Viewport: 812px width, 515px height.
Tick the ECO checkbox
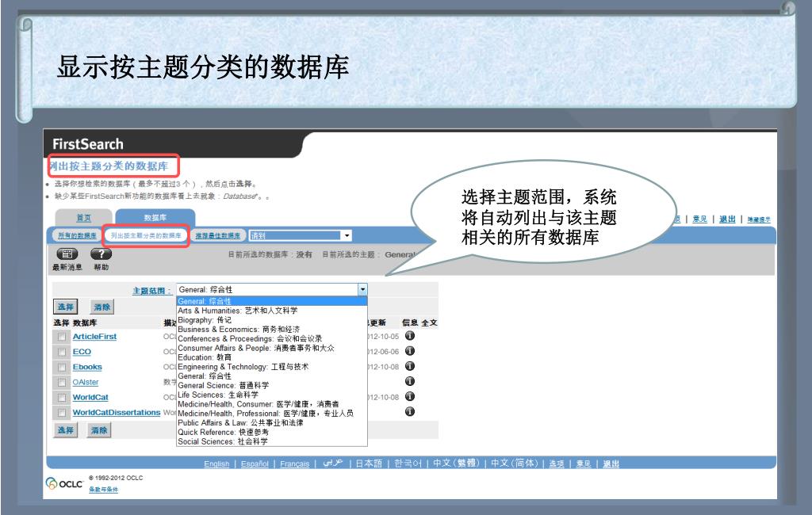pos(62,352)
